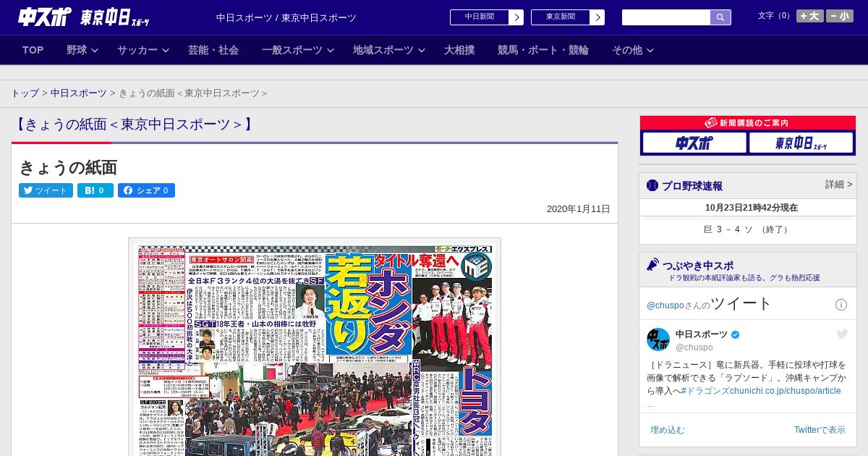Select 東京中日スポーツ in subscription banner
This screenshot has width=868, height=456.
801,143
